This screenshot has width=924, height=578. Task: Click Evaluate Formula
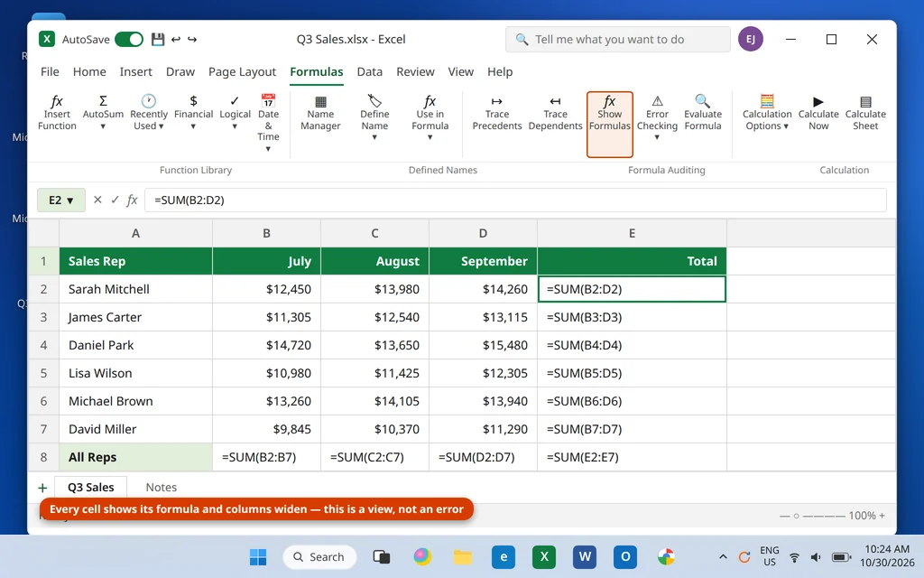tap(702, 113)
